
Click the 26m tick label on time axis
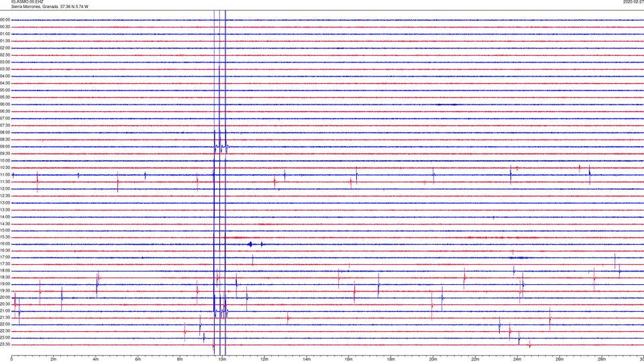point(559,359)
